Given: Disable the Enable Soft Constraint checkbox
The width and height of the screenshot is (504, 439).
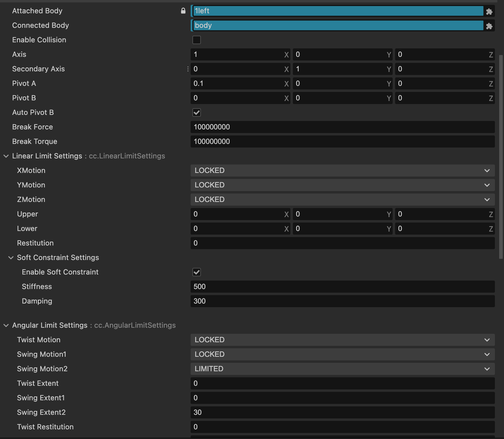Looking at the screenshot, I should (x=197, y=272).
